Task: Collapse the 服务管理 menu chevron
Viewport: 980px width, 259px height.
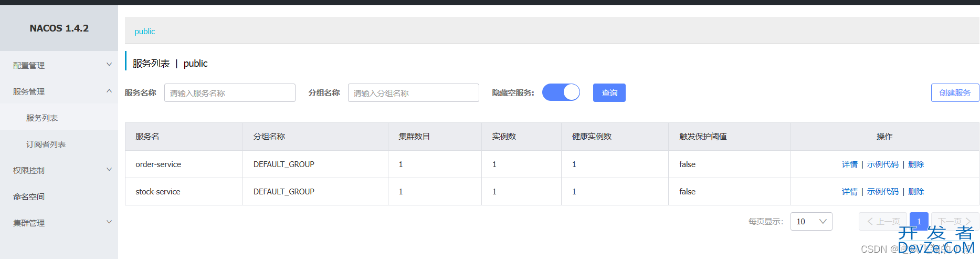Action: coord(109,91)
